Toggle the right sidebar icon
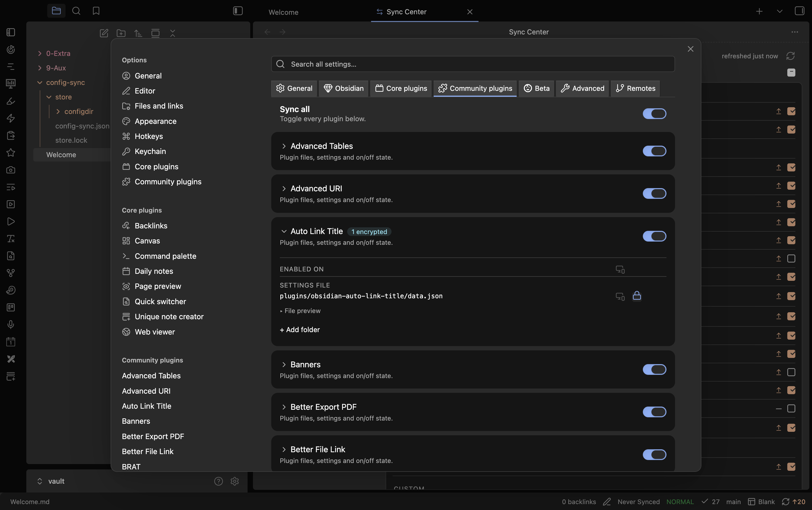 point(799,11)
